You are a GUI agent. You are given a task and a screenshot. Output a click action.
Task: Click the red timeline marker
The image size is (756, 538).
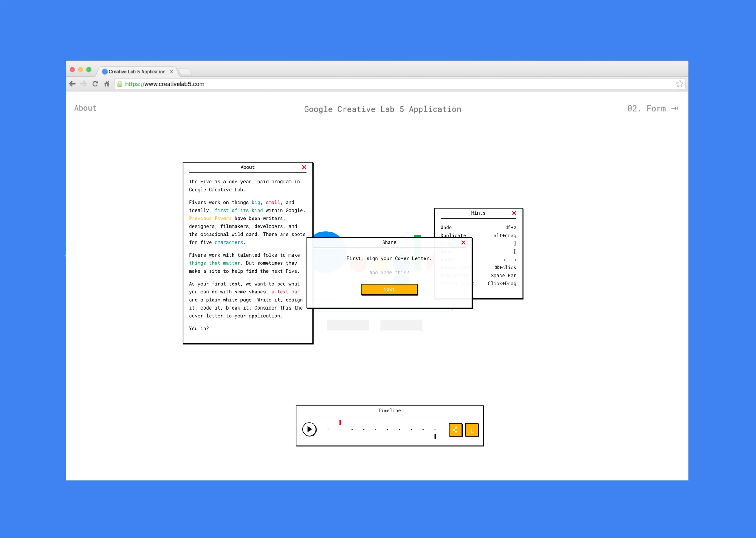click(x=340, y=422)
